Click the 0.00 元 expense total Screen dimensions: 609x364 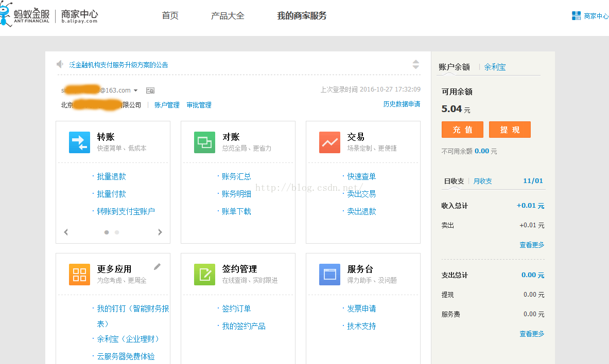click(x=533, y=275)
